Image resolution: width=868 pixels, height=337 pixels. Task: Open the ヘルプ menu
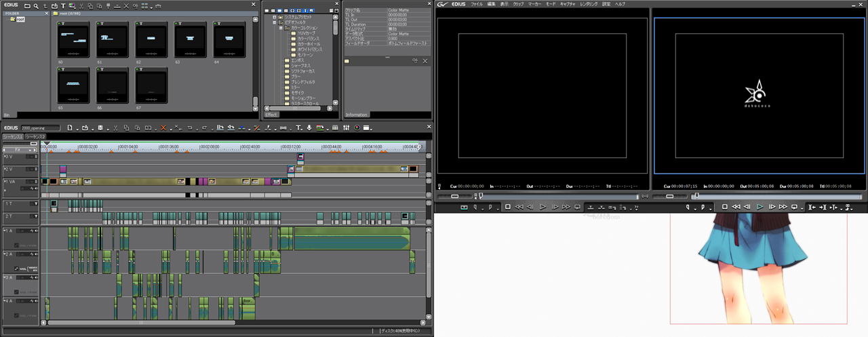click(x=620, y=4)
